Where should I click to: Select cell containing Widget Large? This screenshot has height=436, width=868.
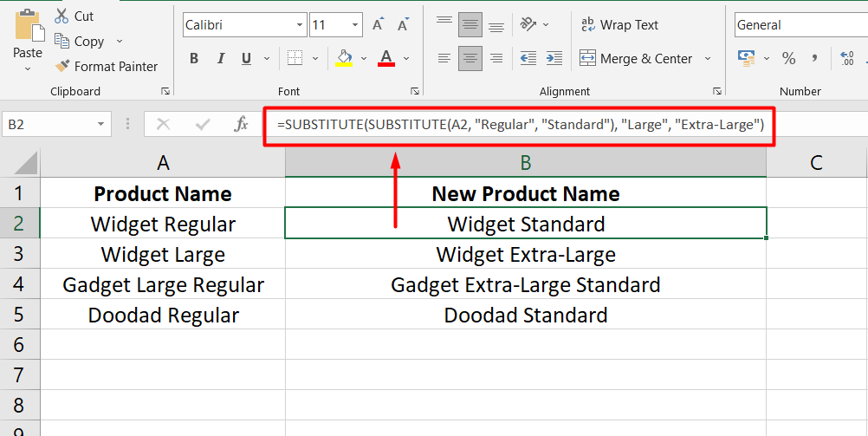tap(163, 254)
